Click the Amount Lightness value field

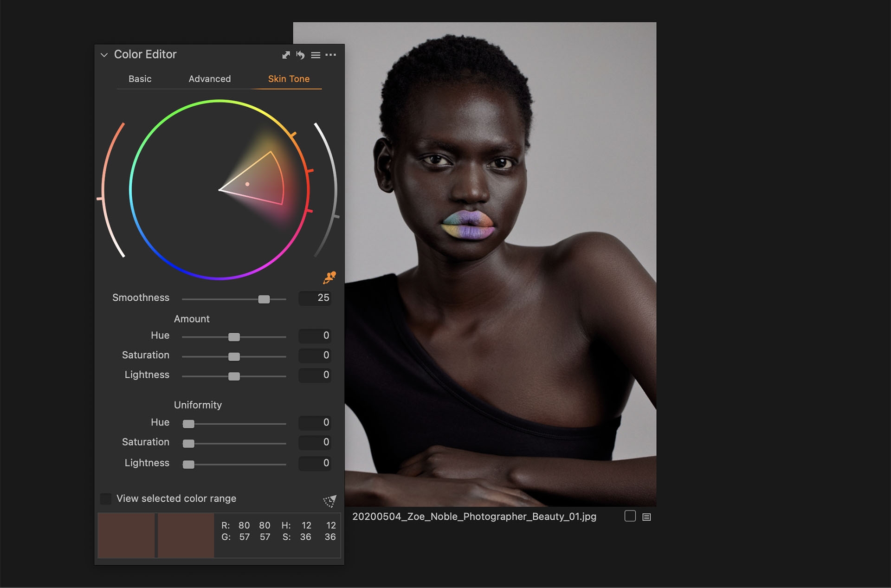point(315,375)
